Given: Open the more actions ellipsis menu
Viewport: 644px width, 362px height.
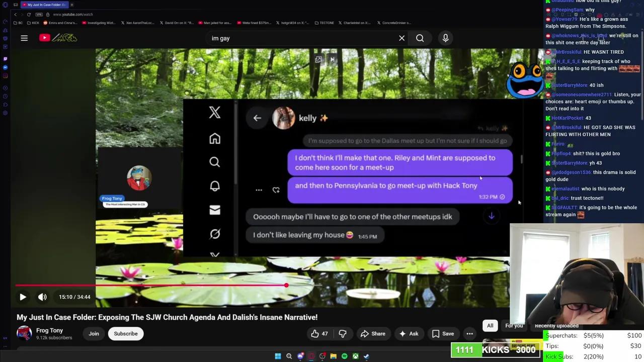Looking at the screenshot, I should [x=469, y=334].
